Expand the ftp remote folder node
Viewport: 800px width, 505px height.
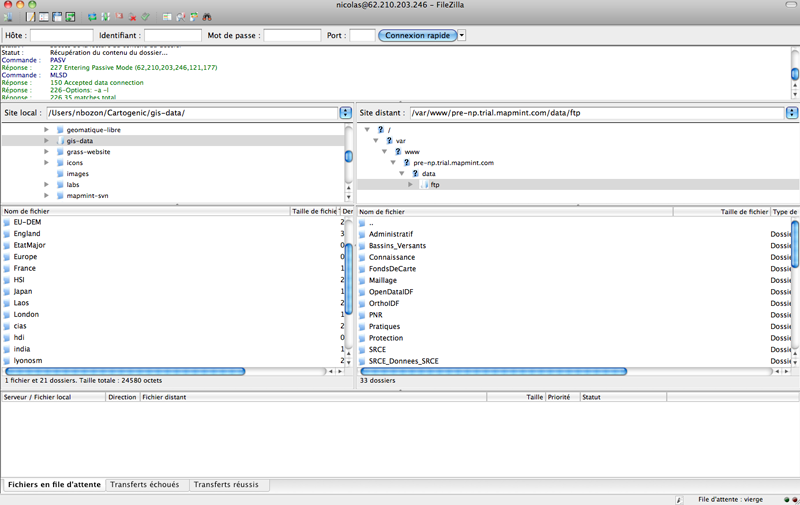[410, 185]
